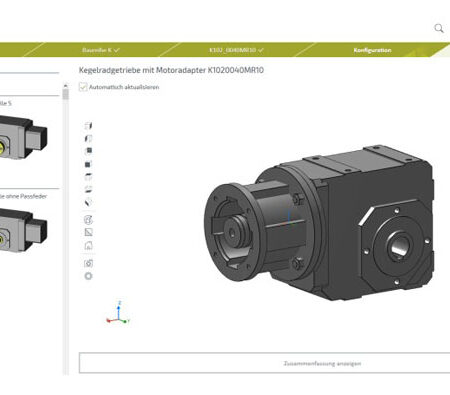Viewport: 450px width, 395px height.
Task: Go to K102_0040MR10 step tab
Action: (236, 50)
